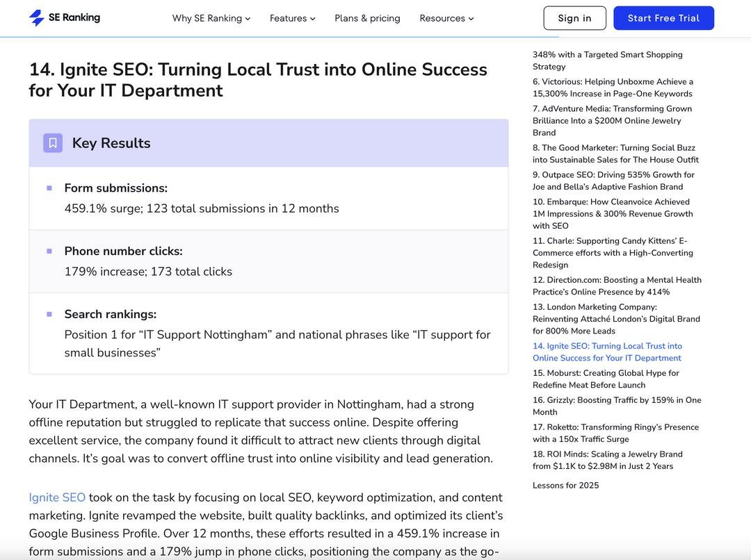Open the Features dropdown menu
Viewport: 751px width, 560px height.
[x=292, y=18]
